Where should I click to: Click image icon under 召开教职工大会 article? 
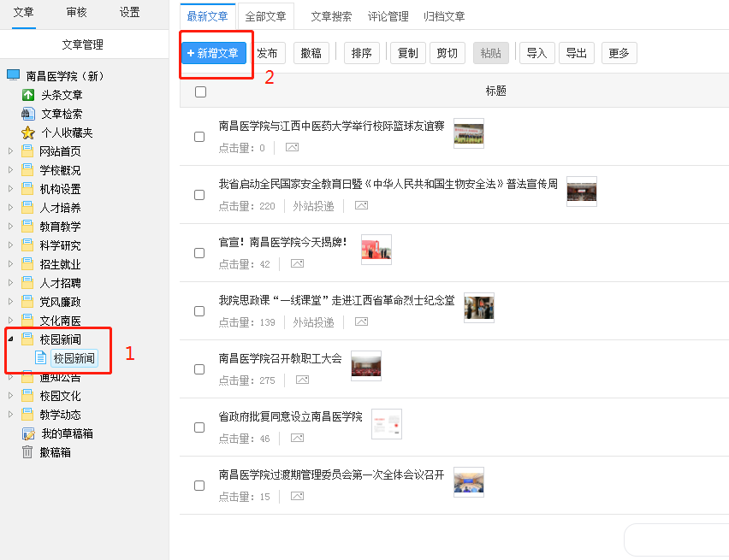302,380
